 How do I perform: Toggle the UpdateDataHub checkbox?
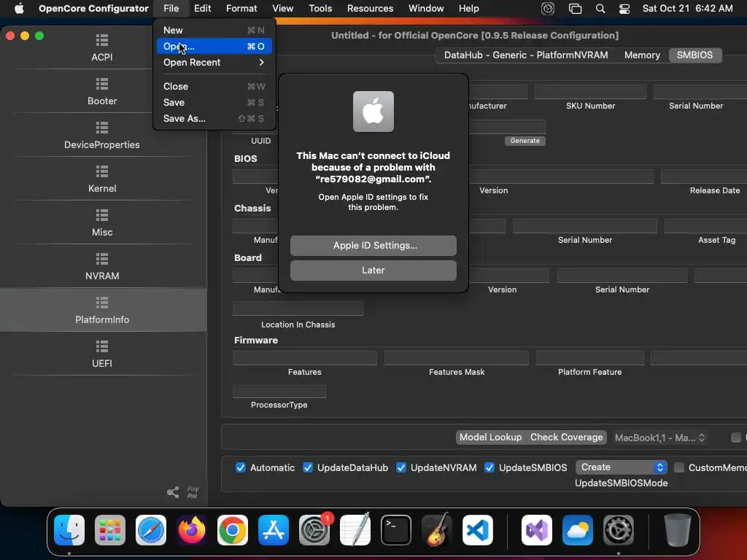coord(308,467)
